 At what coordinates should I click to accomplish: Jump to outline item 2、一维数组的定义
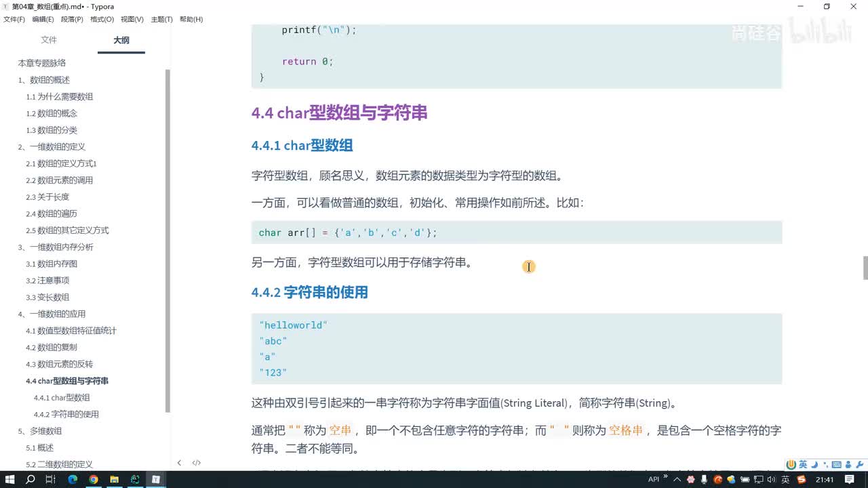pos(52,146)
